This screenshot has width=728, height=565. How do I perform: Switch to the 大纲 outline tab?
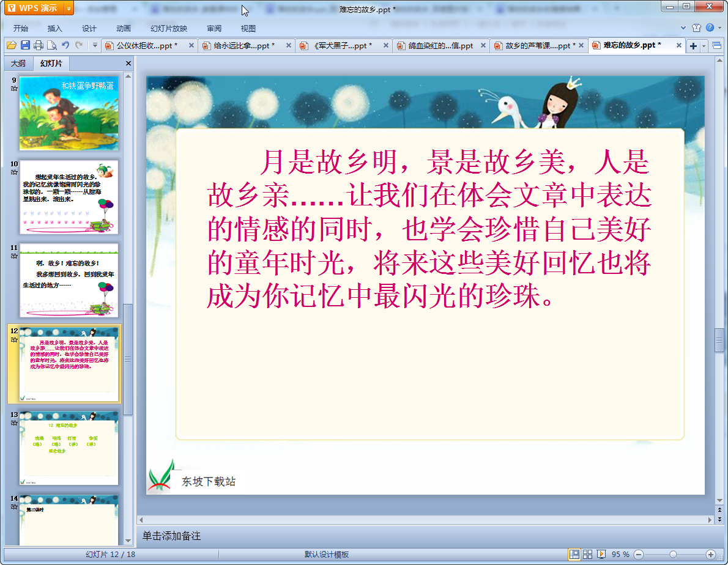18,64
